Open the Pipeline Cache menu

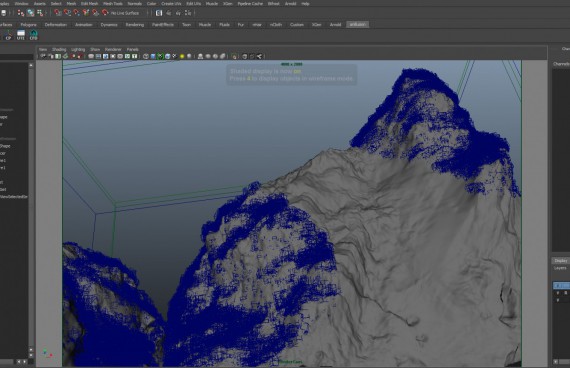[x=250, y=4]
